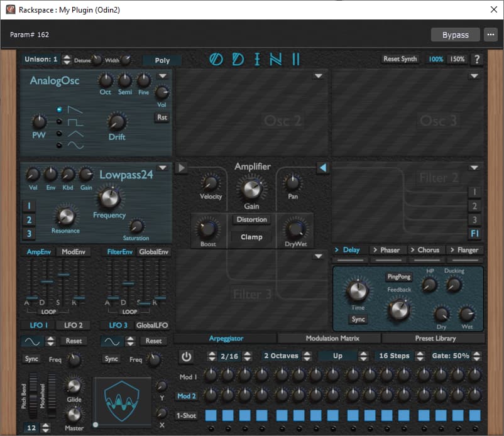Toggle the PingPong delay switch
504x436 pixels.
(x=399, y=277)
